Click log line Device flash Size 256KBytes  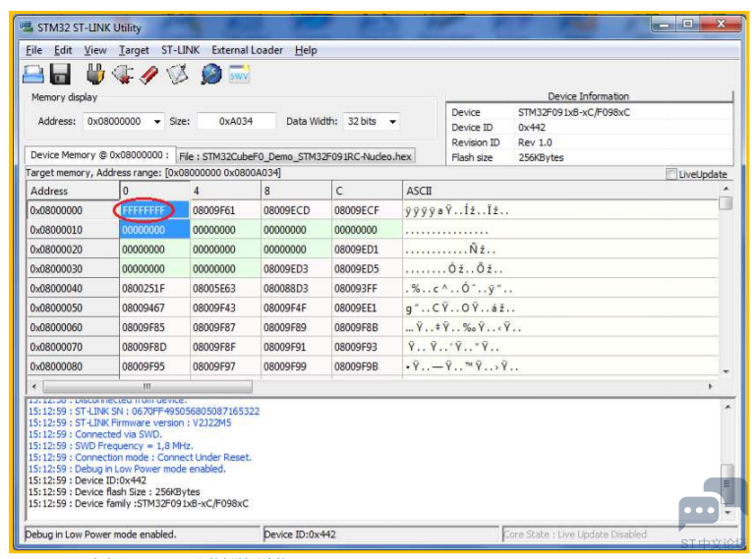tap(114, 492)
